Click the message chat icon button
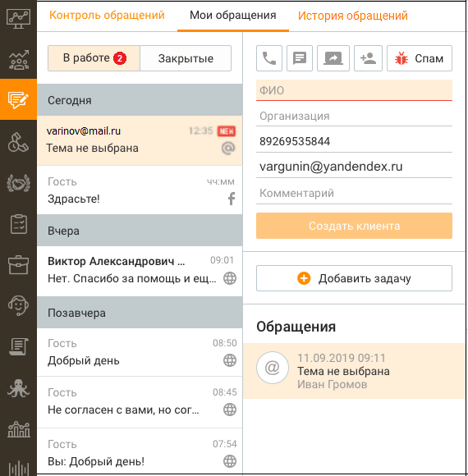Screen dimensions: 468x476 tap(300, 58)
